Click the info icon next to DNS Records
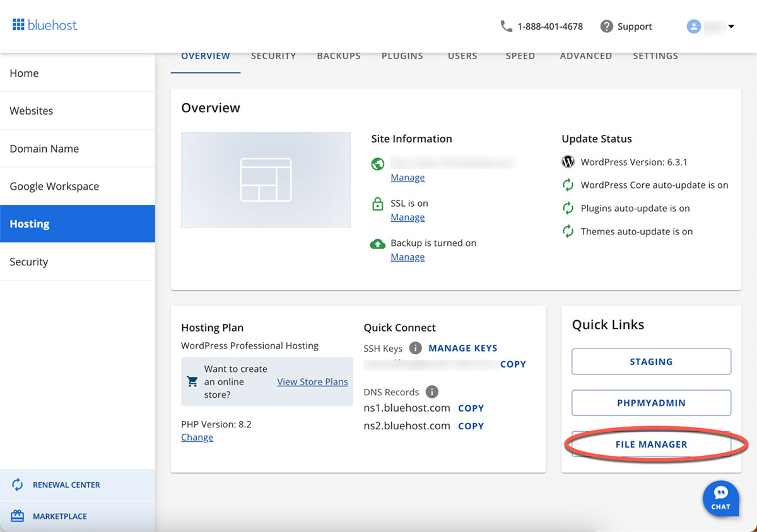This screenshot has width=757, height=532. [431, 391]
